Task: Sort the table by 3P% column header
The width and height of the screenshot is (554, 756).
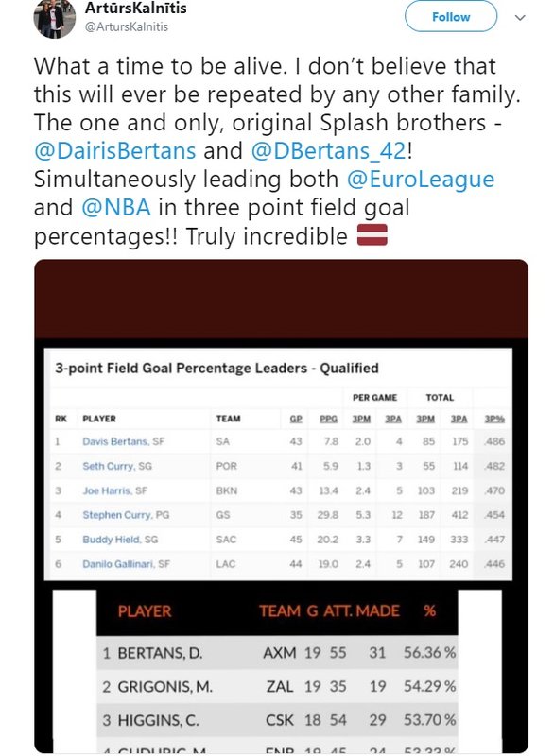Action: click(x=494, y=419)
